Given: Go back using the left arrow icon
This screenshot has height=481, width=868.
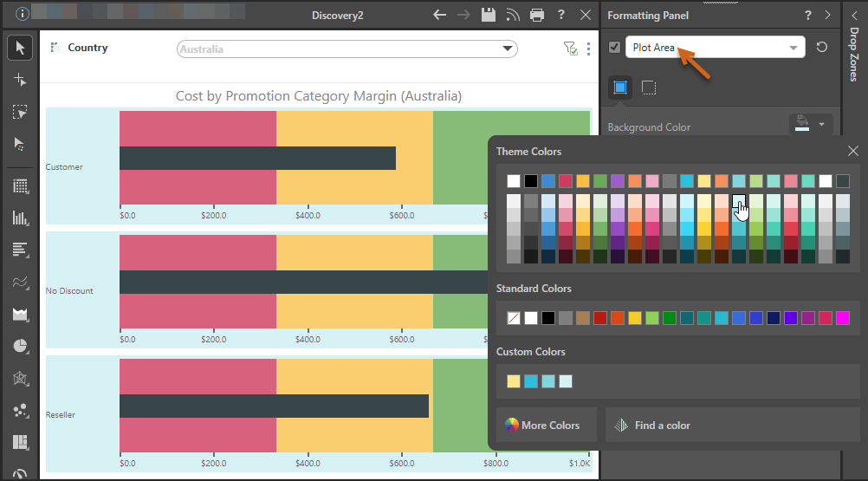Looking at the screenshot, I should coord(439,15).
